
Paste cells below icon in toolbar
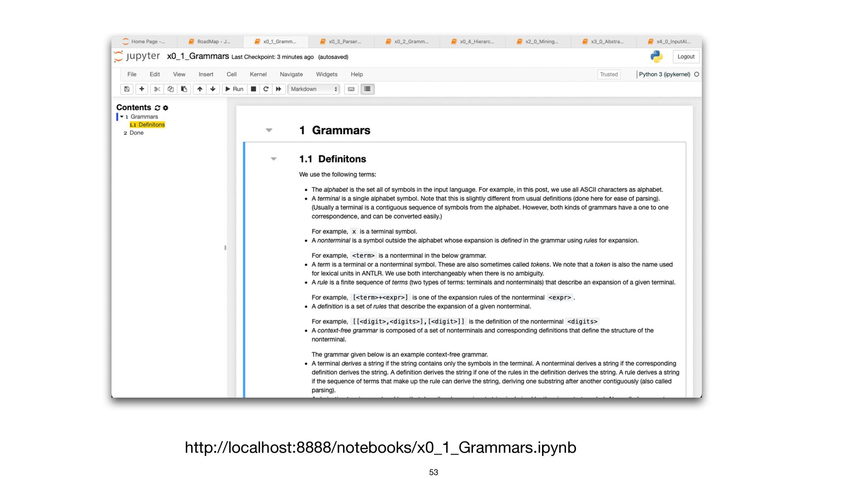(184, 89)
